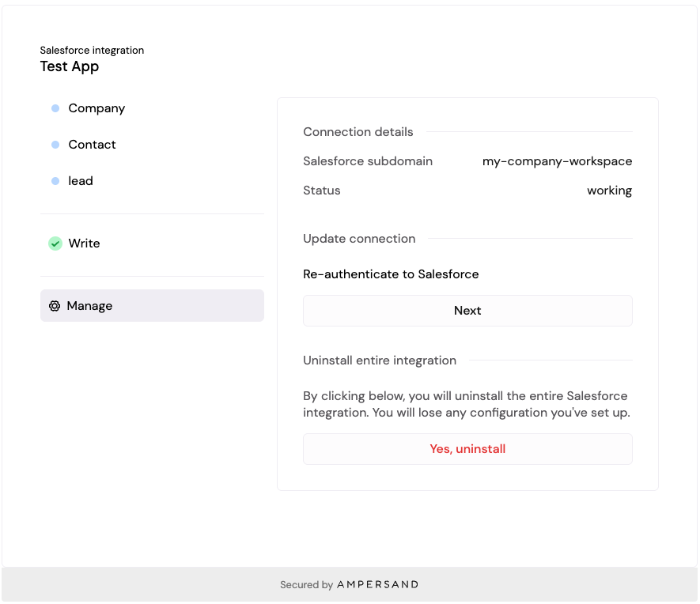
Task: Click the AMPERSAND logo in footer
Action: pos(377,584)
